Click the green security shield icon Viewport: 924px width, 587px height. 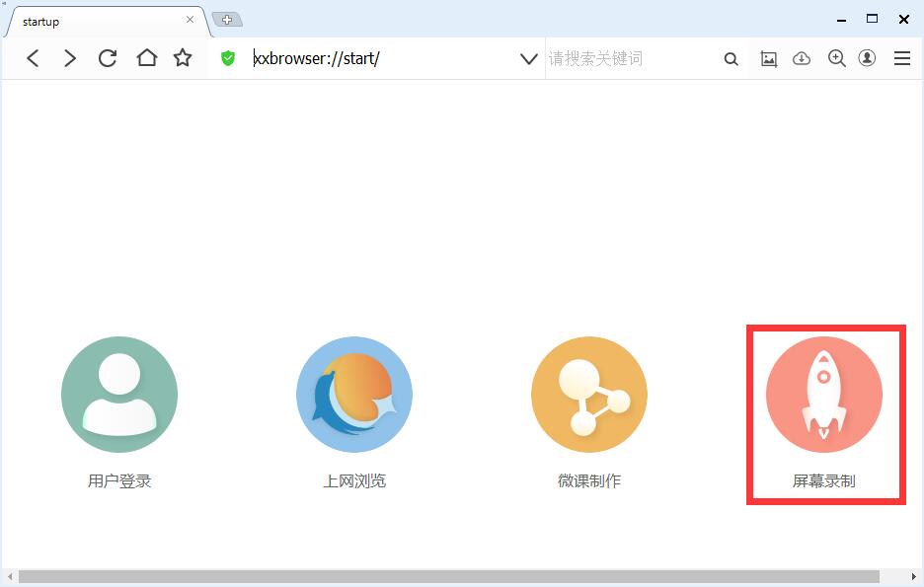(228, 59)
